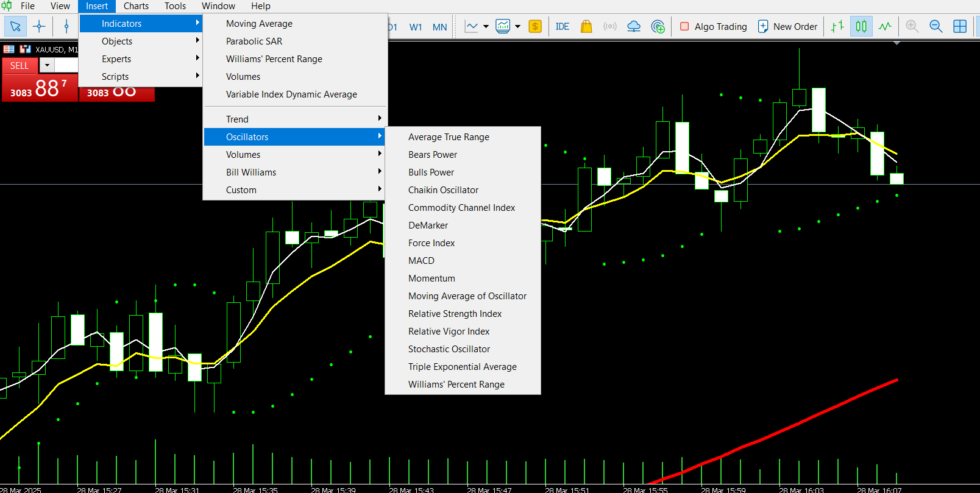Open the VPS cloud icon
Screen dimensions: 980x493
634,26
